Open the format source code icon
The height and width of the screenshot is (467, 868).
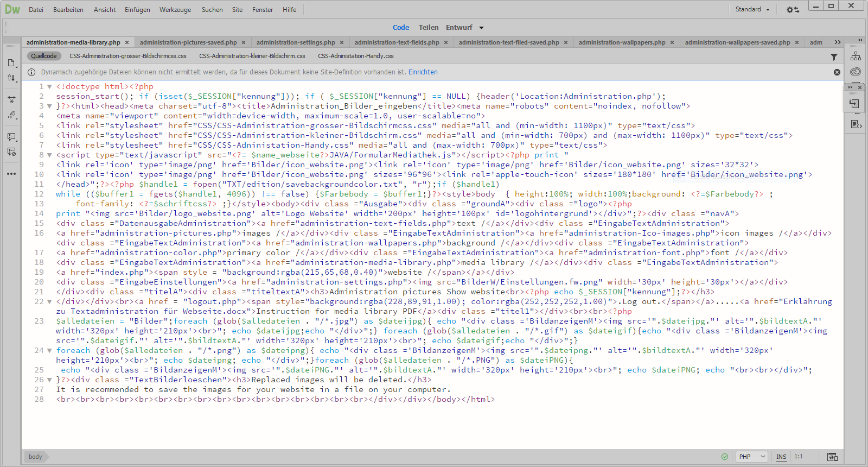pos(11,115)
